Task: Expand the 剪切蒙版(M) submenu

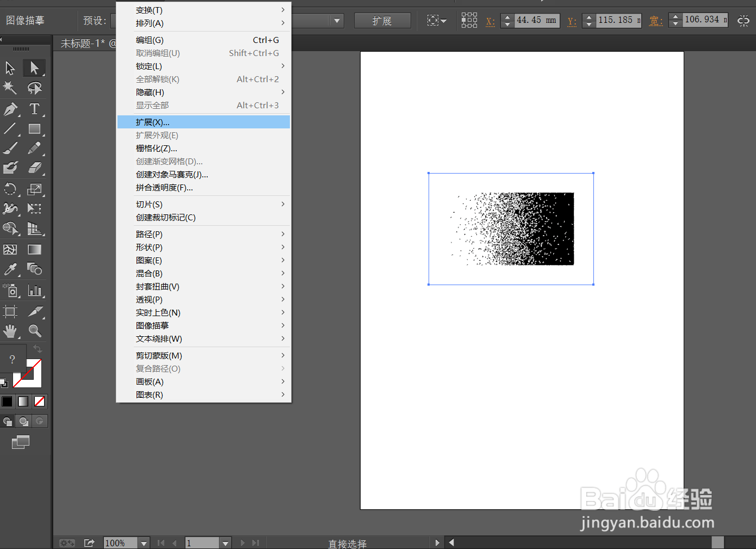Action: pos(204,355)
